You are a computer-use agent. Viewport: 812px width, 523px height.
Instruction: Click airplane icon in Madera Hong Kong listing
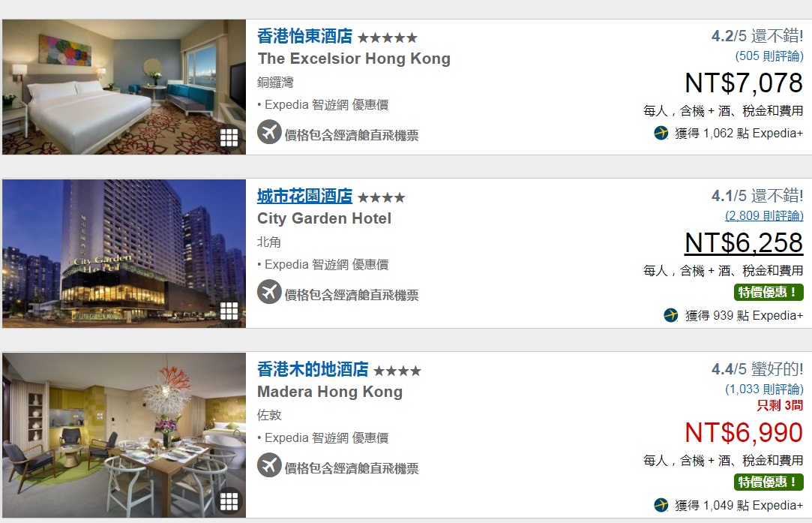(x=269, y=465)
